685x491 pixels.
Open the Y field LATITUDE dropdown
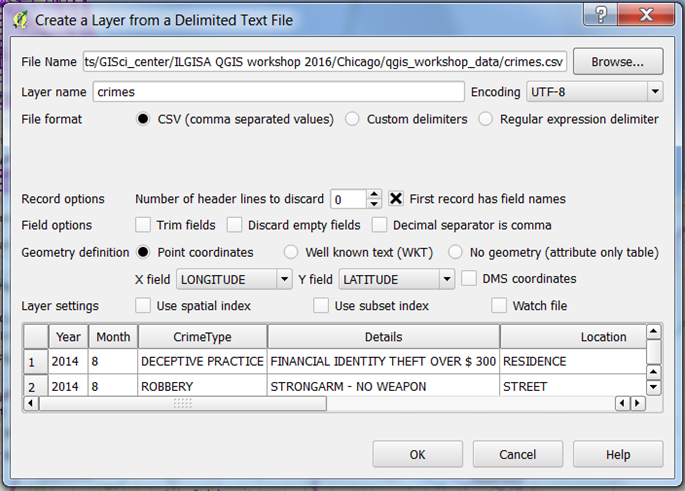point(397,279)
